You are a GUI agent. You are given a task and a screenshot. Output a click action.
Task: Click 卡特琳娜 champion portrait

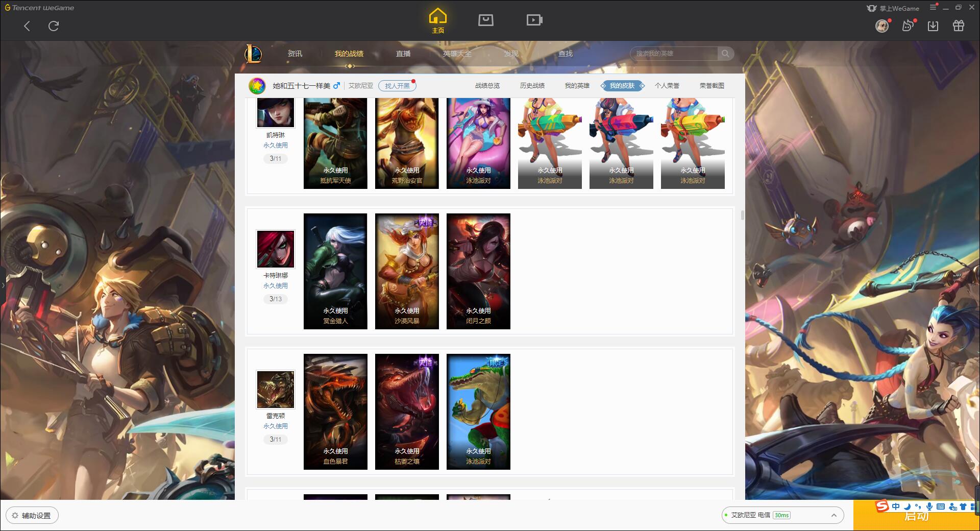point(276,249)
